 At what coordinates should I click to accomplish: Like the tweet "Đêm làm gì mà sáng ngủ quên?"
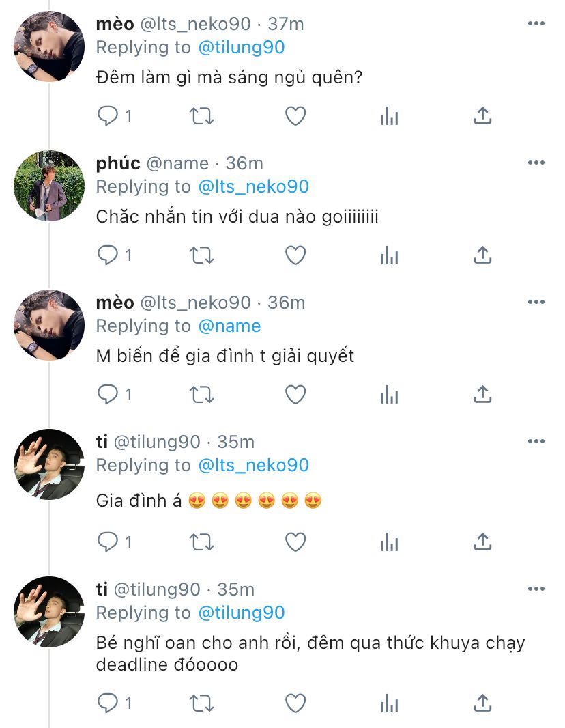coord(295,116)
